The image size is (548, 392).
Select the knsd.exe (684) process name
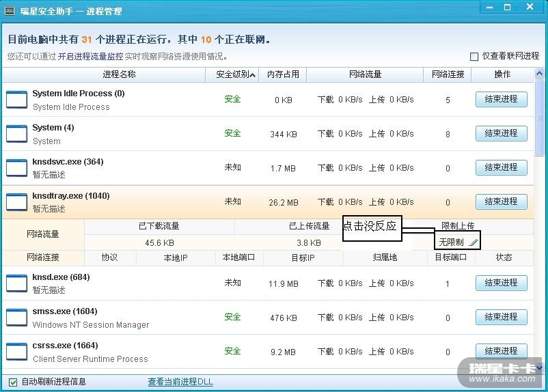tap(61, 277)
